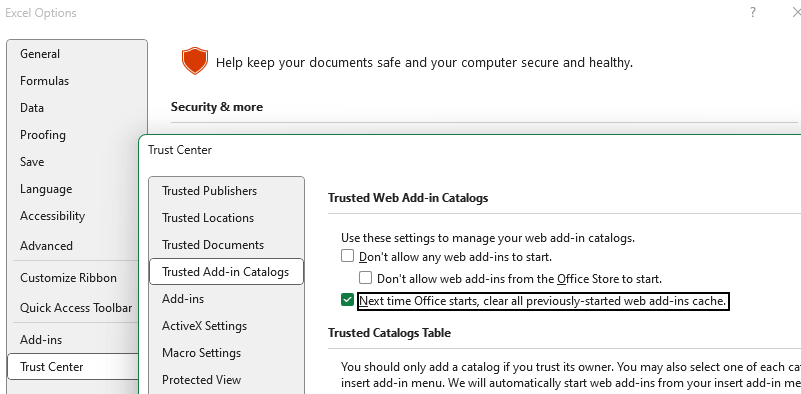Select General in Excel Options sidebar
The width and height of the screenshot is (801, 394).
40,54
